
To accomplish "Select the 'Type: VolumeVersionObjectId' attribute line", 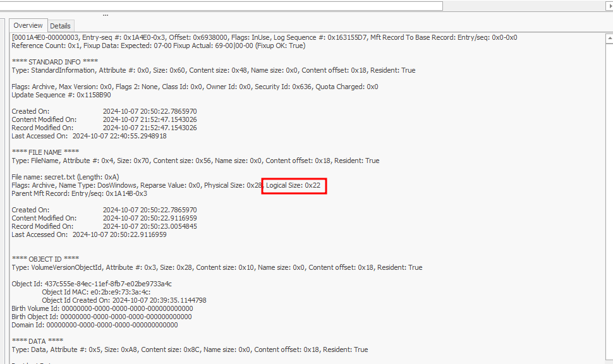I will (x=217, y=267).
